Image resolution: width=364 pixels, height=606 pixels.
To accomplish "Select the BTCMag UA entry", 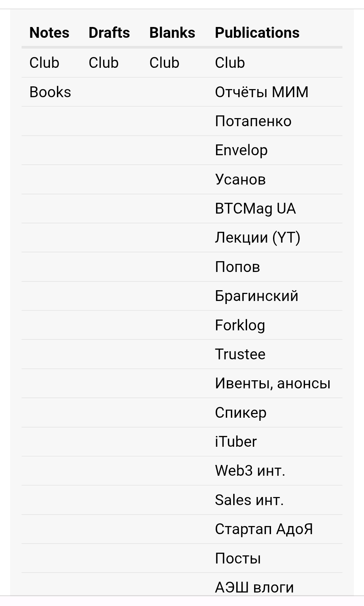I will click(255, 209).
